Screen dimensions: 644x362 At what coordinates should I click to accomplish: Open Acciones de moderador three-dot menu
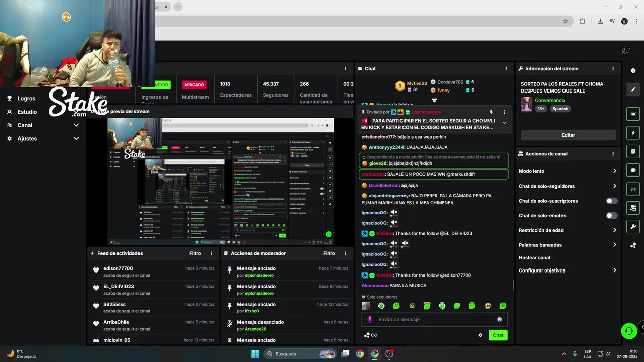click(345, 254)
